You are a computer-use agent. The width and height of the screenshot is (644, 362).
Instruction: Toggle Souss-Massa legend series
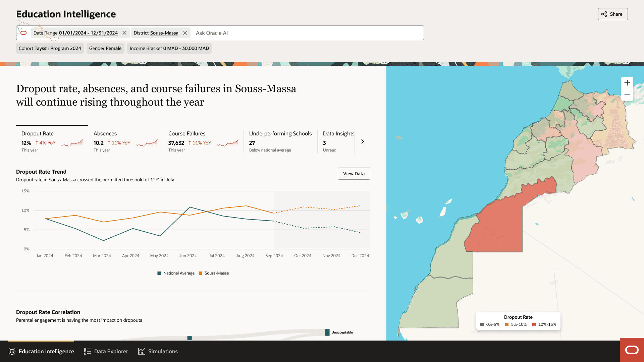[214, 273]
